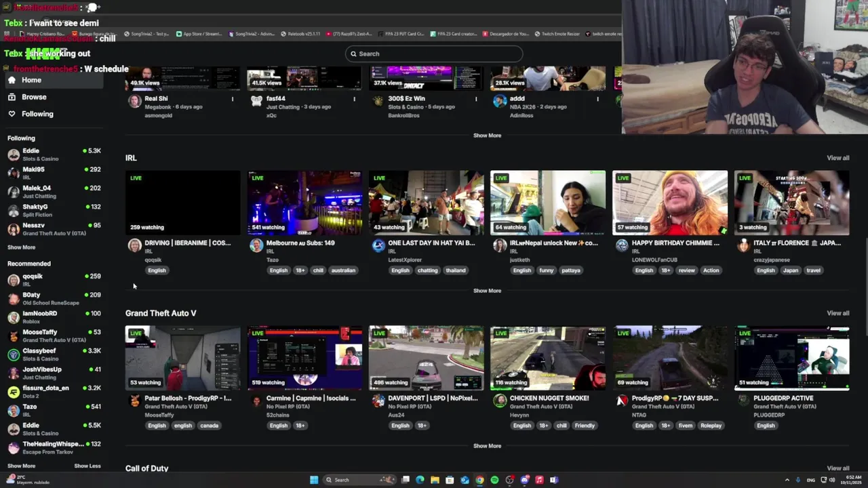This screenshot has height=488, width=868.
Task: Click the Home icon in sidebar
Action: point(12,80)
